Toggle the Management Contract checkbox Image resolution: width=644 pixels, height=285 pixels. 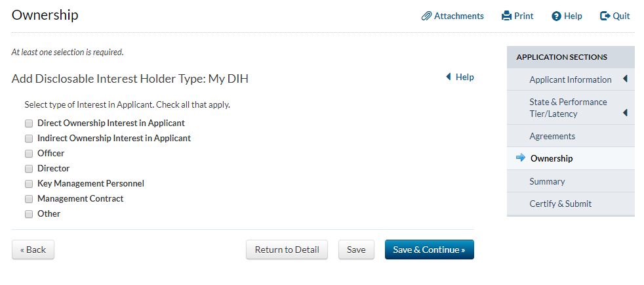coord(29,199)
